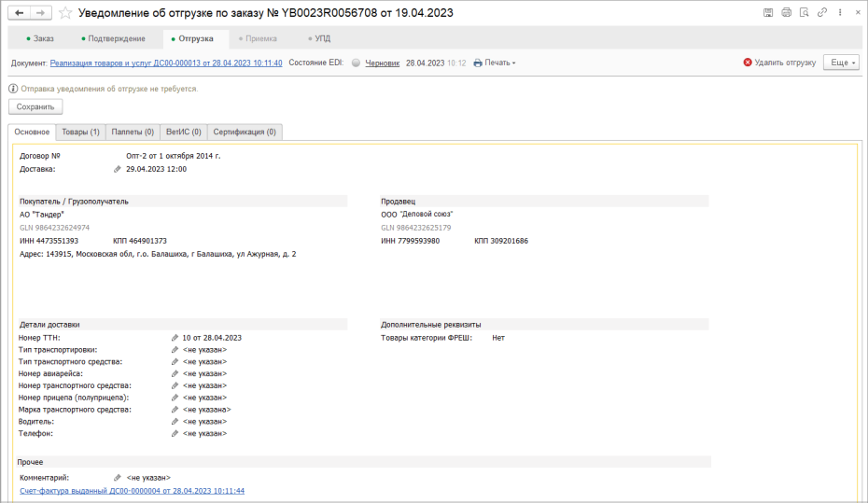
Task: Edit Марка транспортного средства pencil icon
Action: (x=175, y=410)
